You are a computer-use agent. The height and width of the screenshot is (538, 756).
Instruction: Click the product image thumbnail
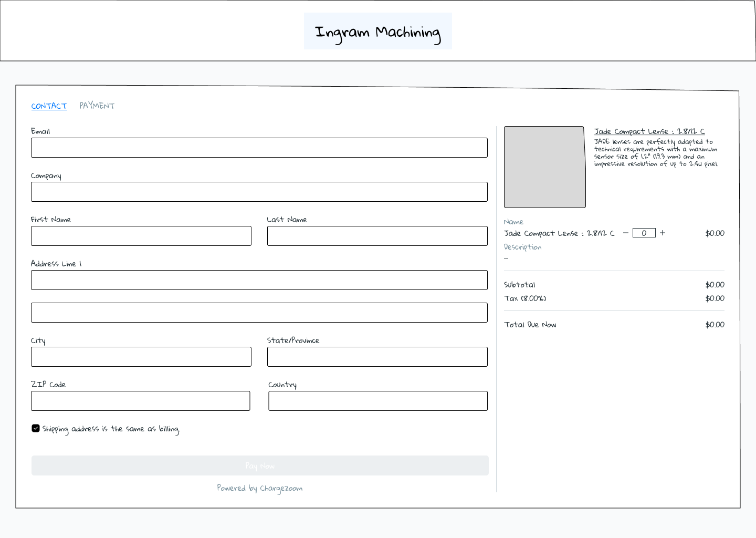544,167
